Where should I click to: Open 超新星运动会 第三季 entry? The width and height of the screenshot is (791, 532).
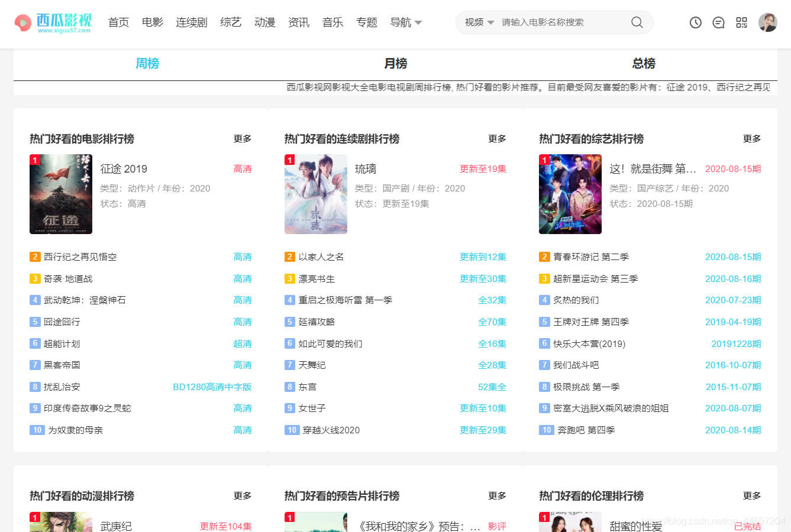pos(596,278)
